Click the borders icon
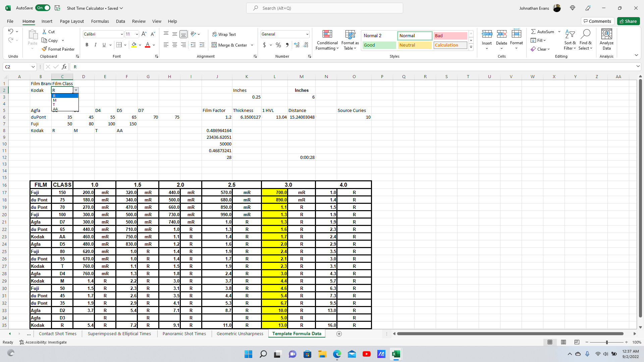 [x=119, y=45]
